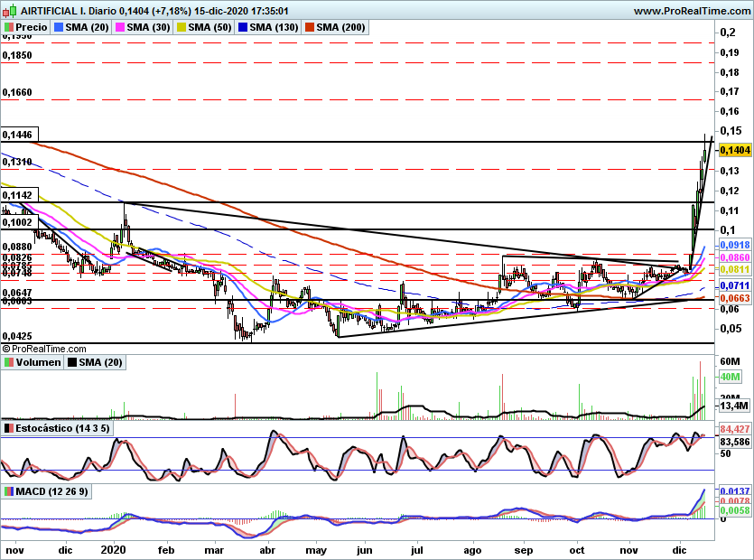
Task: Click the black volume SMA (20) swatch
Action: 72,362
